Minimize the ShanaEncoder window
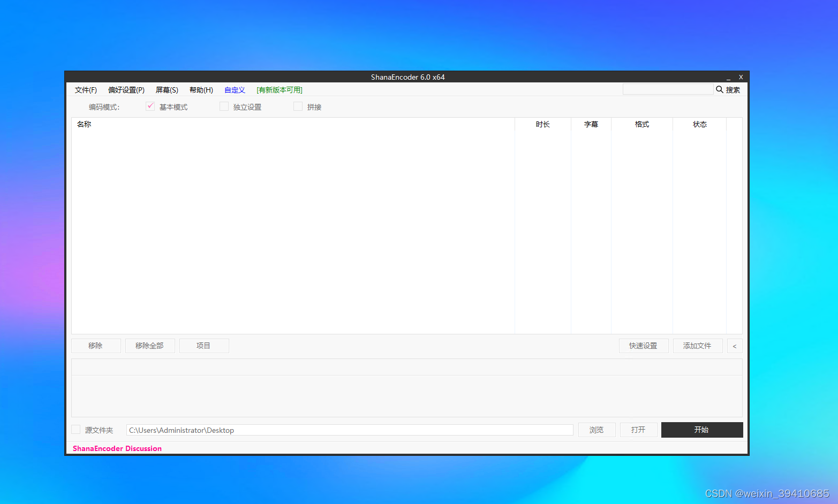838x504 pixels. pos(728,78)
